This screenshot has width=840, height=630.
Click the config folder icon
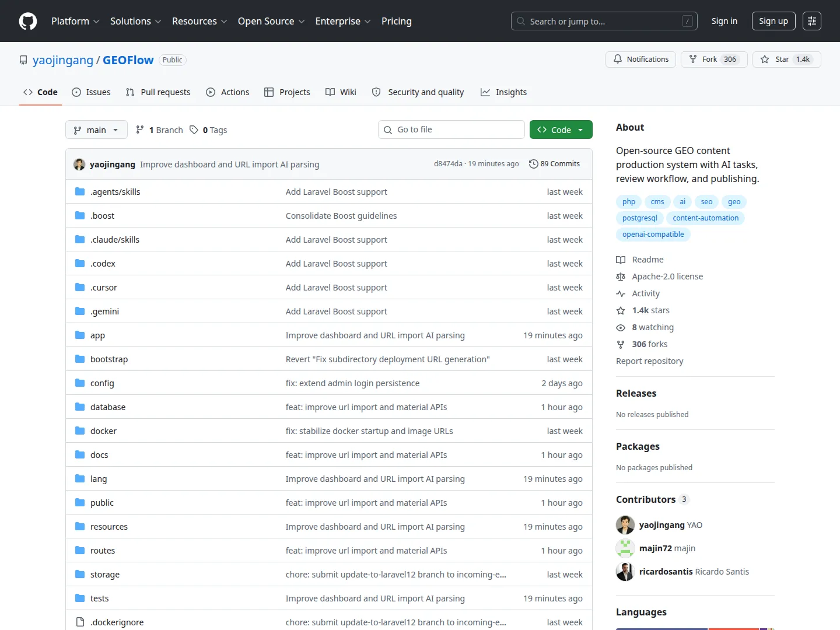pyautogui.click(x=80, y=383)
